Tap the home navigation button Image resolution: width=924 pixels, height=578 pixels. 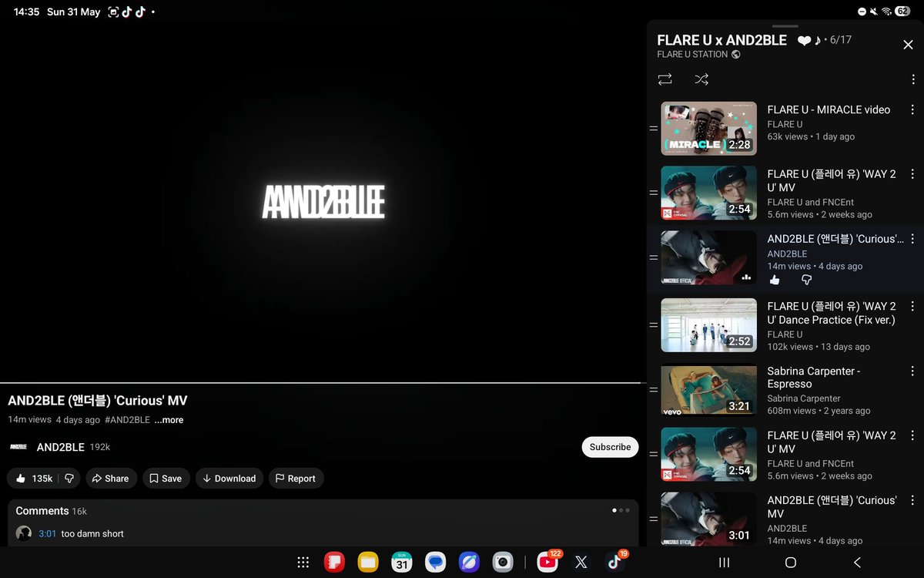790,563
